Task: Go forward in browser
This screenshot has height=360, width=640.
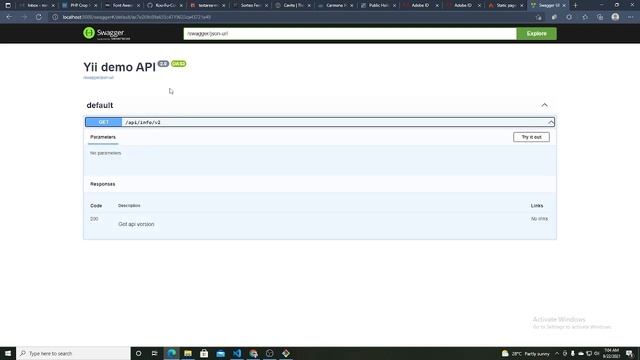Action: [24, 17]
